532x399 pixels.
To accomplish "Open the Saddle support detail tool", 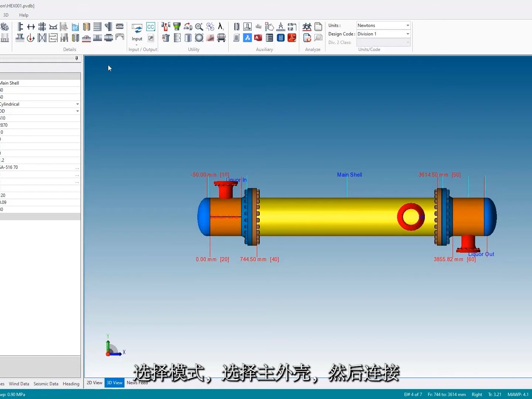I will tap(53, 27).
